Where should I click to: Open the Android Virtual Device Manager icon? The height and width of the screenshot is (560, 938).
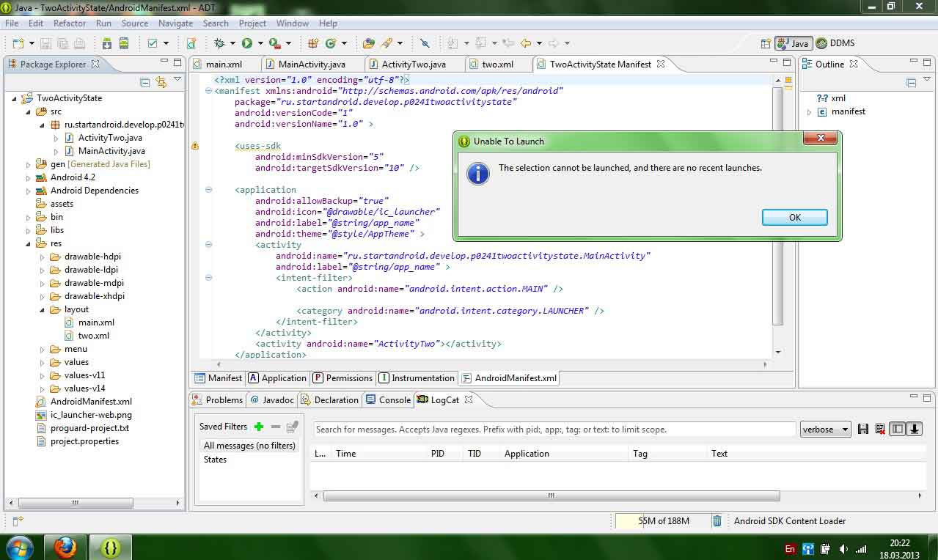point(124,43)
